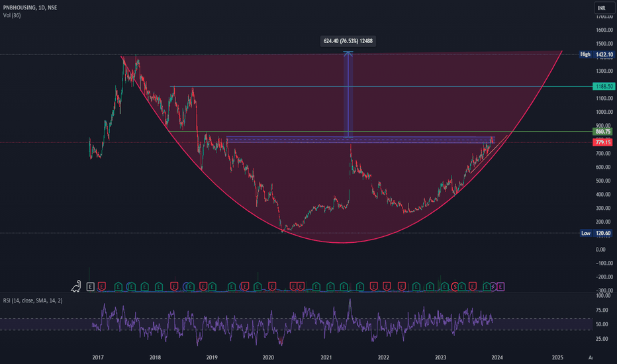Viewport: 617px width, 364px height.
Task: Click the RSI axis 50.00 value
Action: click(x=602, y=324)
